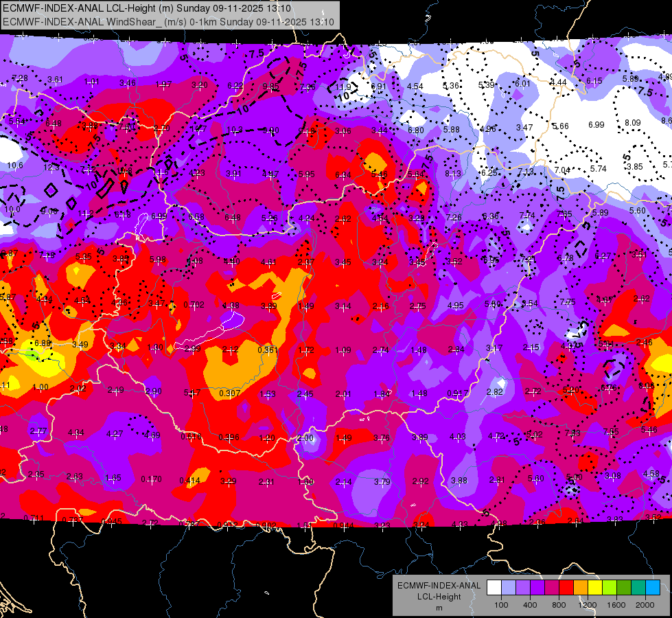672x618 pixels.
Task: Click the legend text "ECMWF-INDEX-ANAL"
Action: pyautogui.click(x=439, y=586)
